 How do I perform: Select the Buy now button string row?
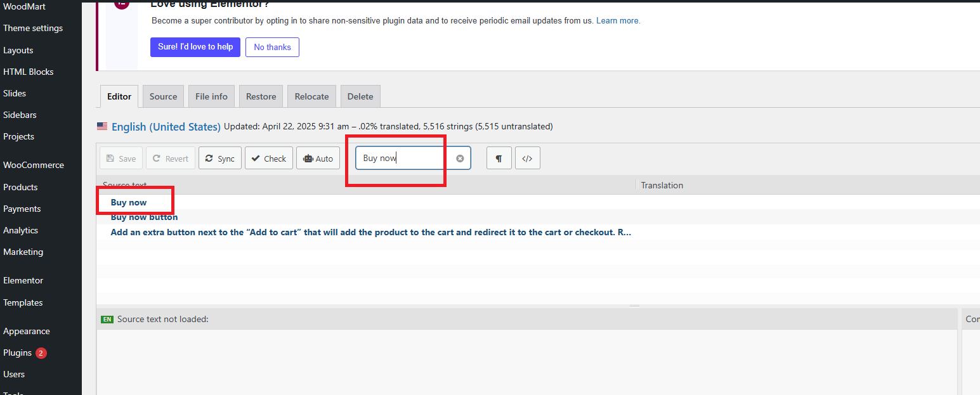tap(538, 217)
